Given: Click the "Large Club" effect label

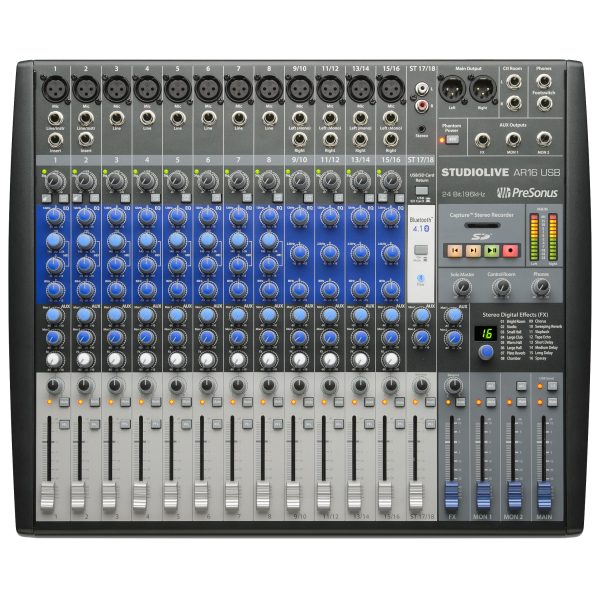Looking at the screenshot, I should coord(515,338).
